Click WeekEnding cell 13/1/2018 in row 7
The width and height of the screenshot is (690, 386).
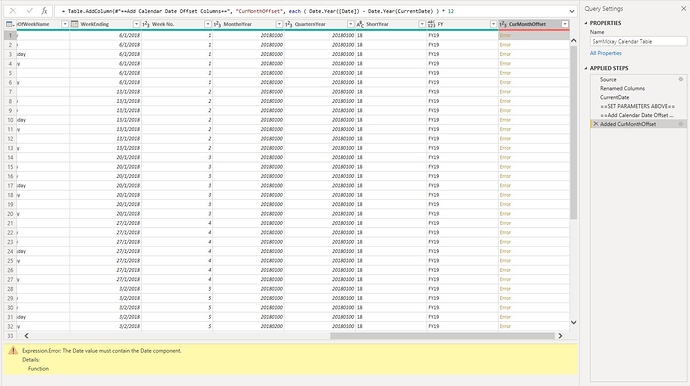[106, 92]
